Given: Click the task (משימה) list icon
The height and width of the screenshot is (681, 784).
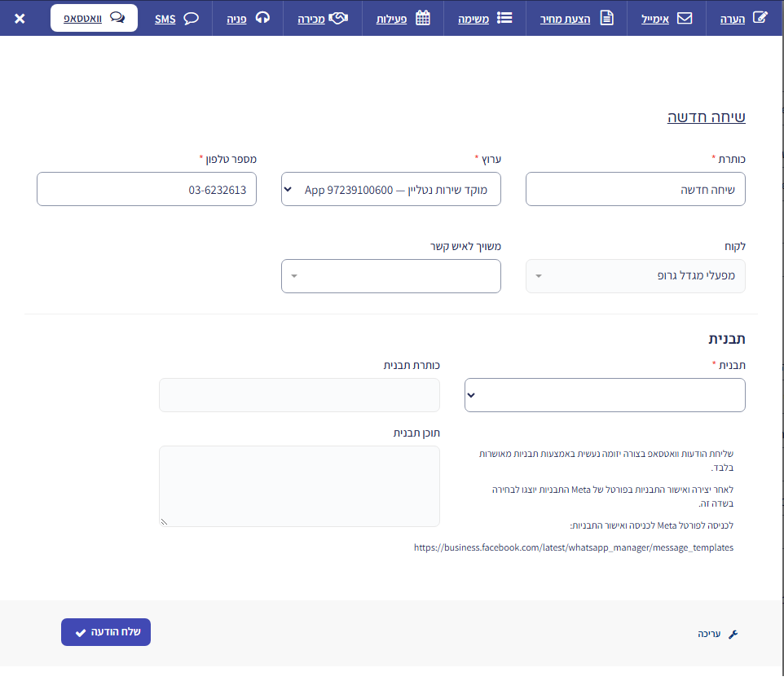Looking at the screenshot, I should pyautogui.click(x=504, y=17).
